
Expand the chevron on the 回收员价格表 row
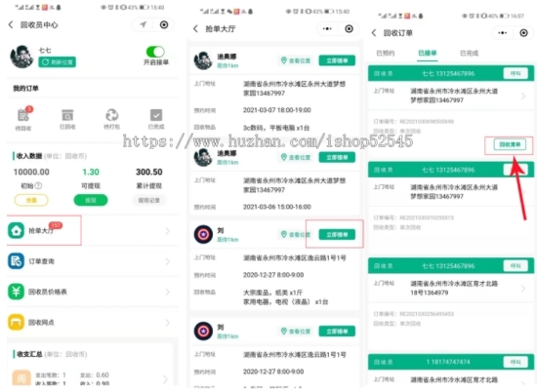tap(168, 293)
